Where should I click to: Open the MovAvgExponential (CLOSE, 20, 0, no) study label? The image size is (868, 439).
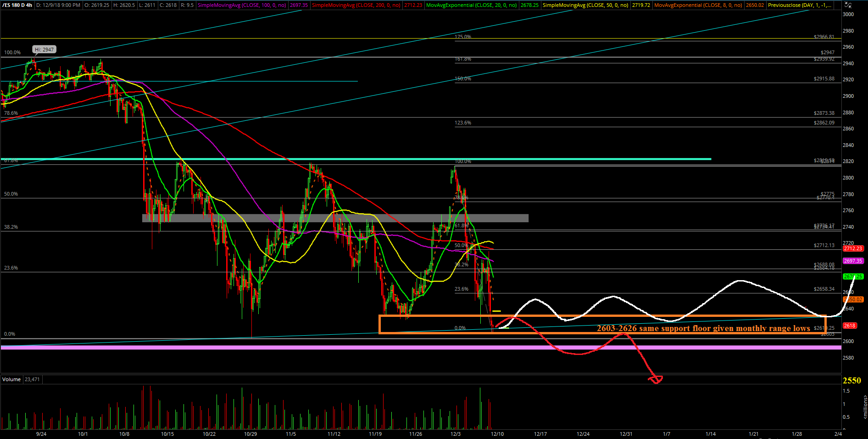pos(471,5)
